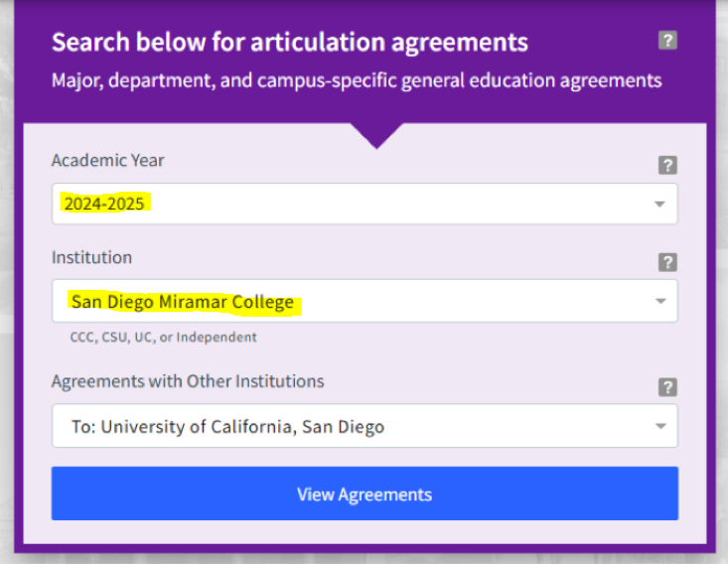This screenshot has height=564, width=728.
Task: Click the CCC, CSU, UC, or Independent hint
Action: (163, 337)
